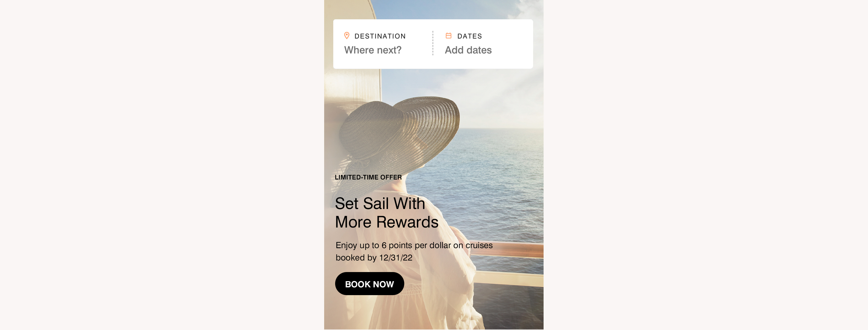Click the orange destination pin icon
Viewport: 868px width, 330px height.
[346, 36]
